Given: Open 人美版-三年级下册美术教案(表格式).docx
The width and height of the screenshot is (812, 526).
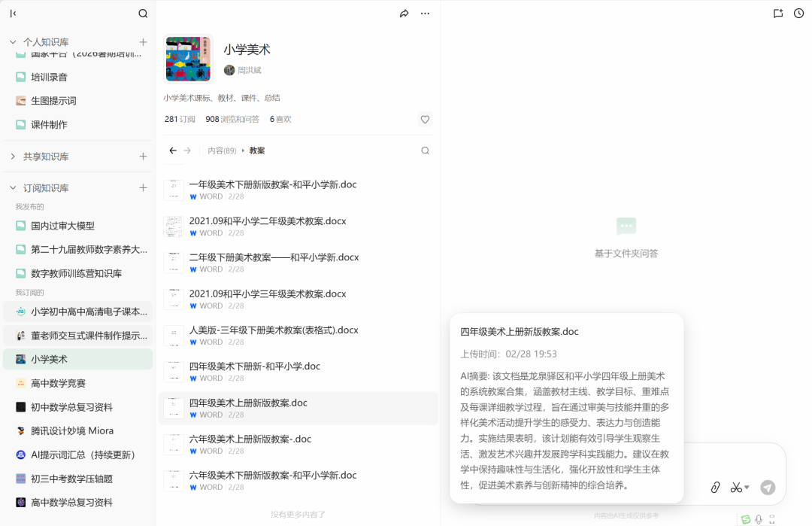Looking at the screenshot, I should coord(298,336).
